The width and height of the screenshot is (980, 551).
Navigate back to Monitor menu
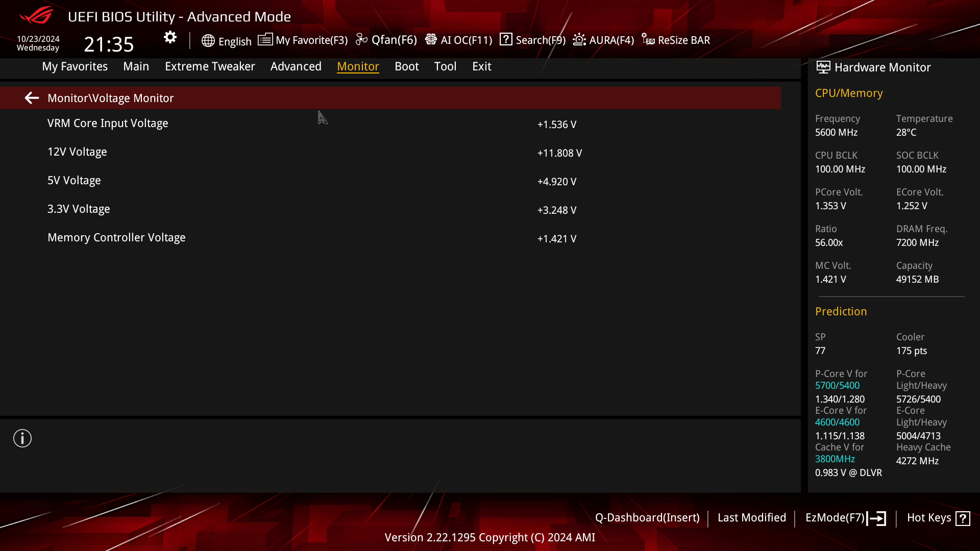click(32, 98)
